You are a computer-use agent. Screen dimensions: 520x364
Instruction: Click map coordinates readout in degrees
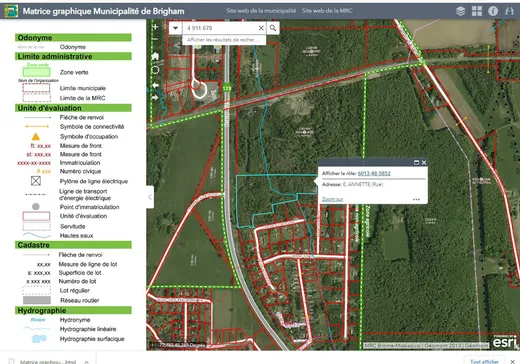pos(182,345)
